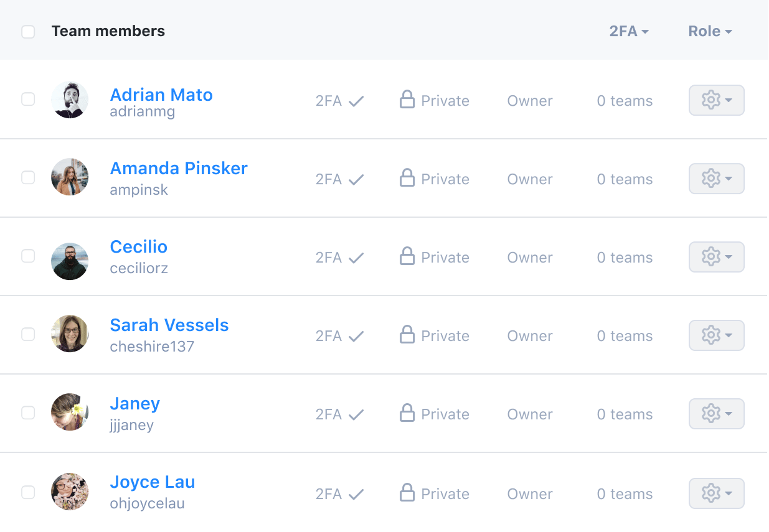Viewport: 769px width, 532px height.
Task: Open Amanda Pinsker's profile link
Action: coord(179,168)
